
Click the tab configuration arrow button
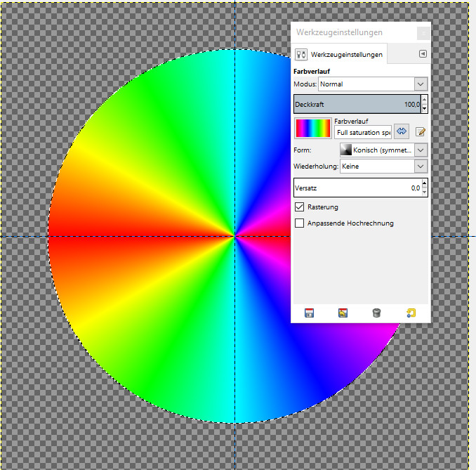[x=423, y=54]
